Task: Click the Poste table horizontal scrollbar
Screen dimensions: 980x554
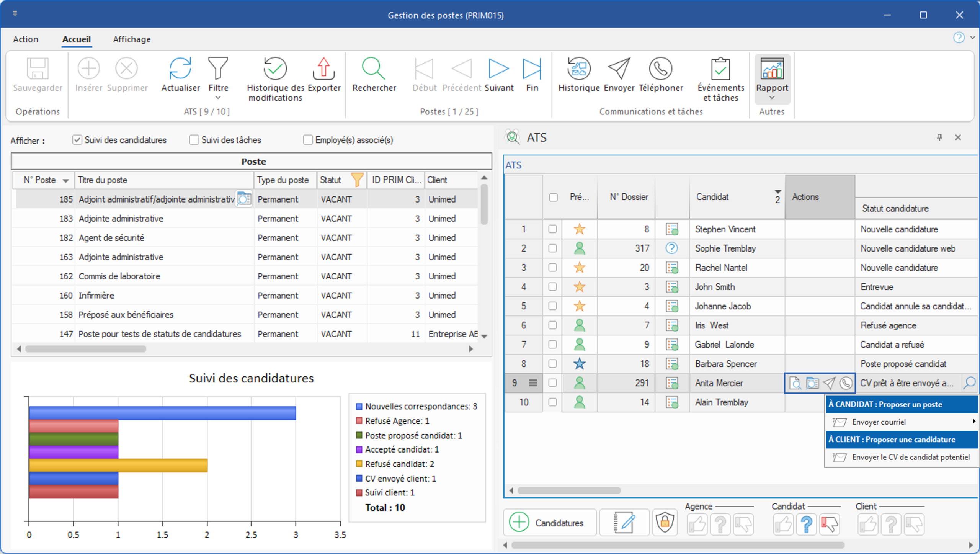Action: point(86,349)
